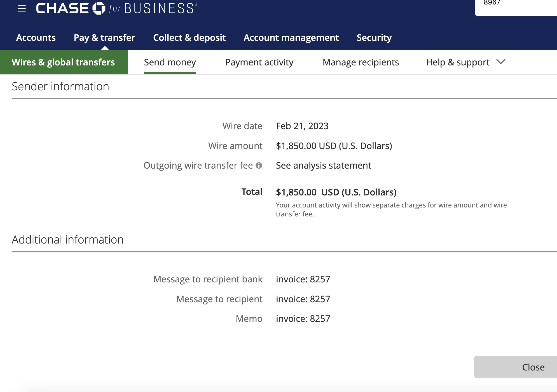Click the Sender information heading
557x392 pixels.
(x=60, y=86)
